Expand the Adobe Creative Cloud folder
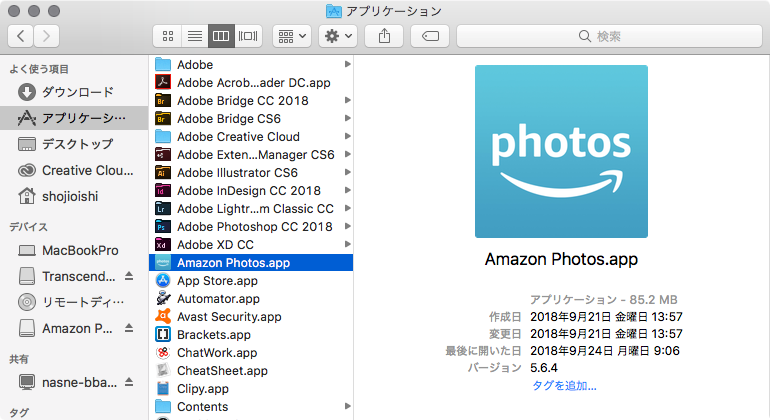770x420 pixels. coord(347,136)
